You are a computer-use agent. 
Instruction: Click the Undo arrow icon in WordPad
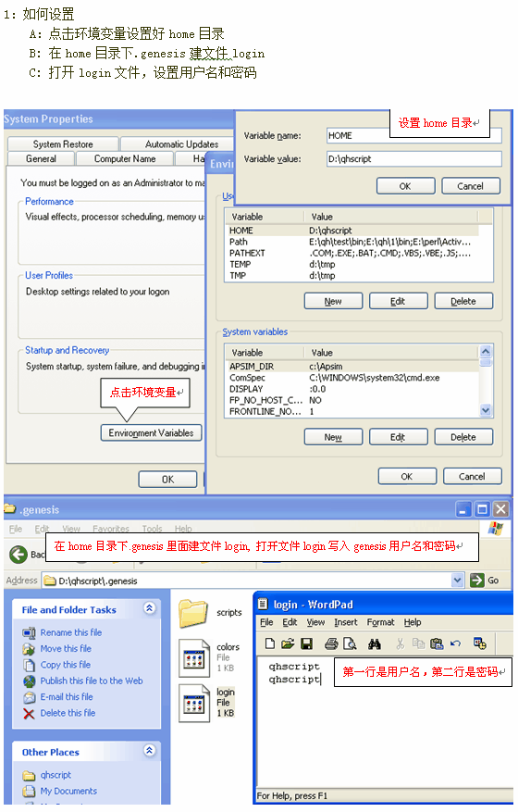[455, 643]
